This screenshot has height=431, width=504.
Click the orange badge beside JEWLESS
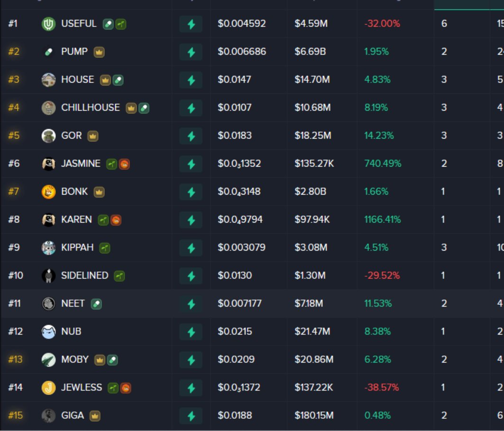tap(126, 388)
